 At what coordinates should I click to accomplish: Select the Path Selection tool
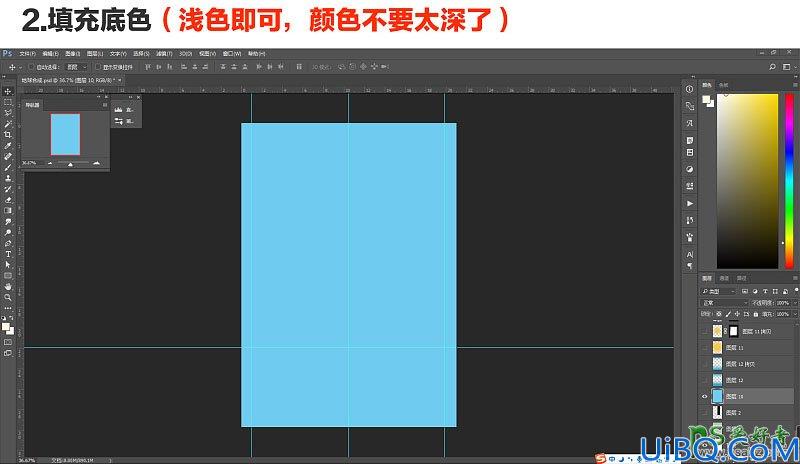coord(8,264)
